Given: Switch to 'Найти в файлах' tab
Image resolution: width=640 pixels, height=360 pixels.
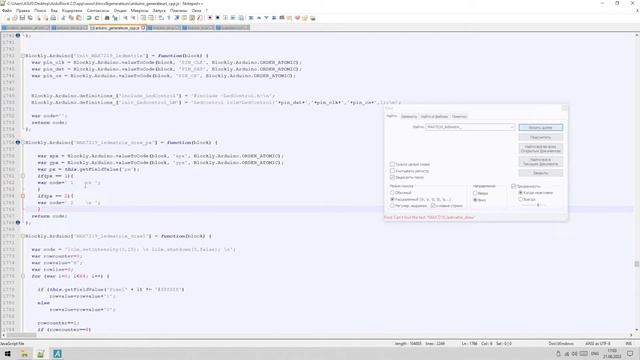Looking at the screenshot, I should [434, 116].
